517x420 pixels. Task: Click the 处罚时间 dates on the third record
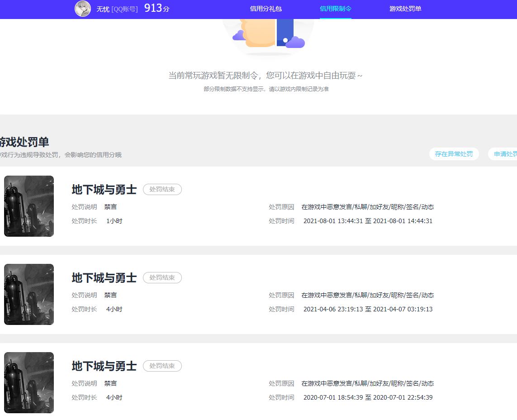pyautogui.click(x=367, y=397)
